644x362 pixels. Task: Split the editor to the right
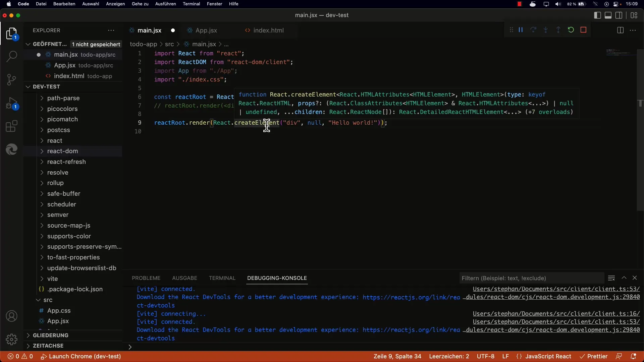pyautogui.click(x=620, y=30)
